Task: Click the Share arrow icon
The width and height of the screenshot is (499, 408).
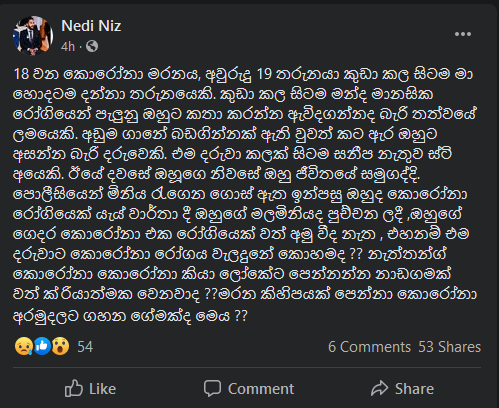Action: (379, 388)
